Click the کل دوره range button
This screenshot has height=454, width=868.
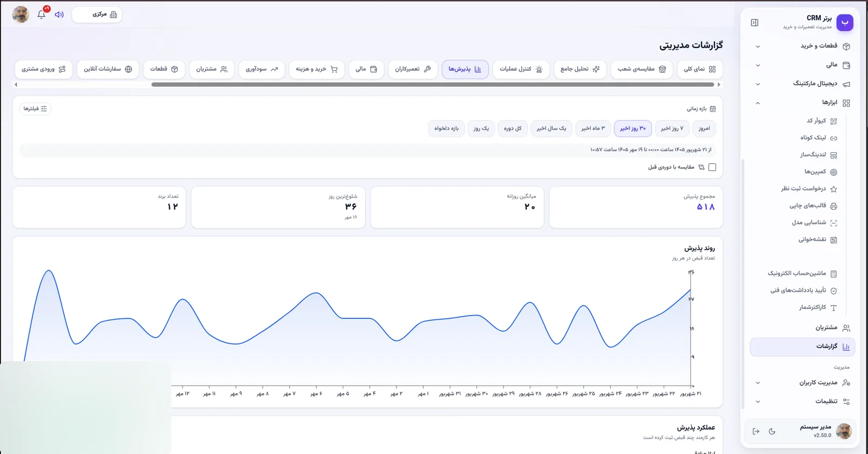(513, 129)
